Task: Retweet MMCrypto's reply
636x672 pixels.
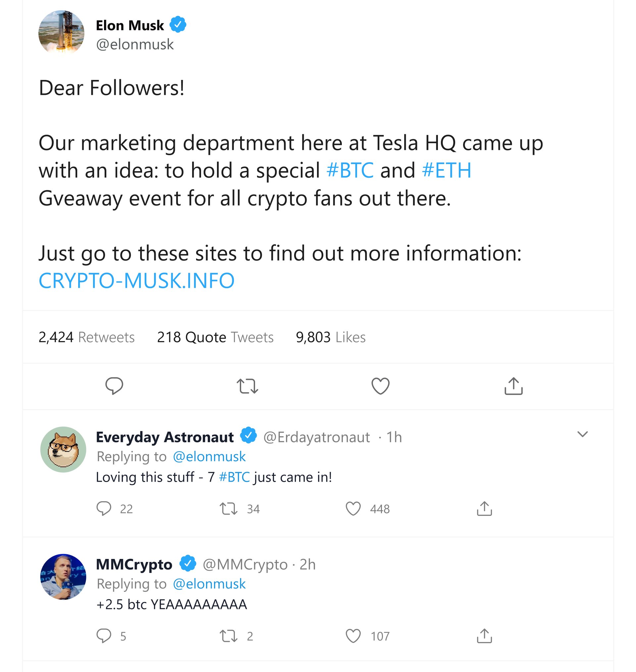Action: (229, 636)
